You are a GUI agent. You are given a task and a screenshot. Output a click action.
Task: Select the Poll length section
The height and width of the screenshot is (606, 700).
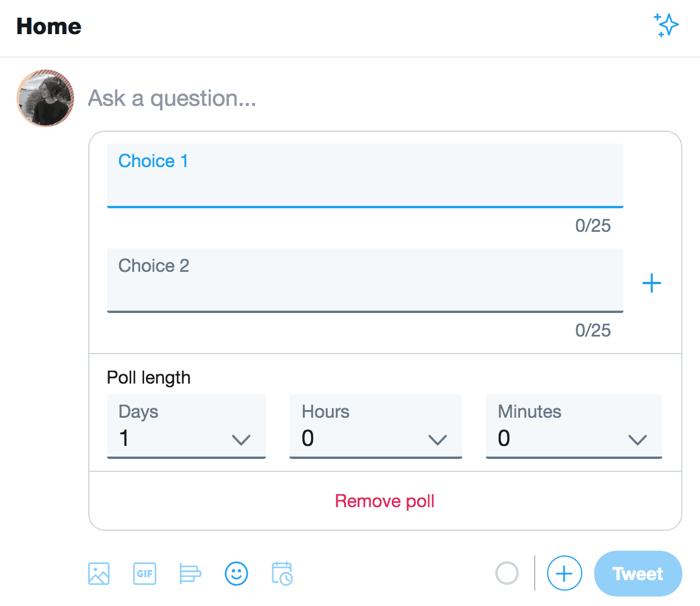[x=148, y=377]
